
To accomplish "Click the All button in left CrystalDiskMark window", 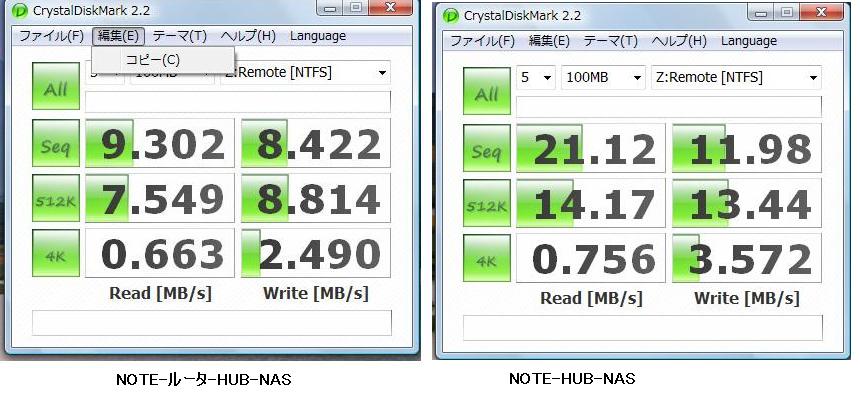I will point(56,86).
